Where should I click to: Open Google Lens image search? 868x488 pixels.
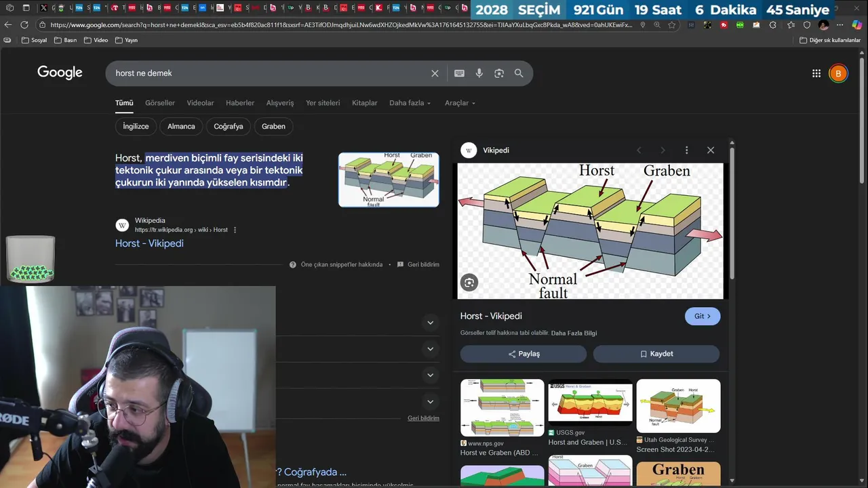tap(499, 73)
